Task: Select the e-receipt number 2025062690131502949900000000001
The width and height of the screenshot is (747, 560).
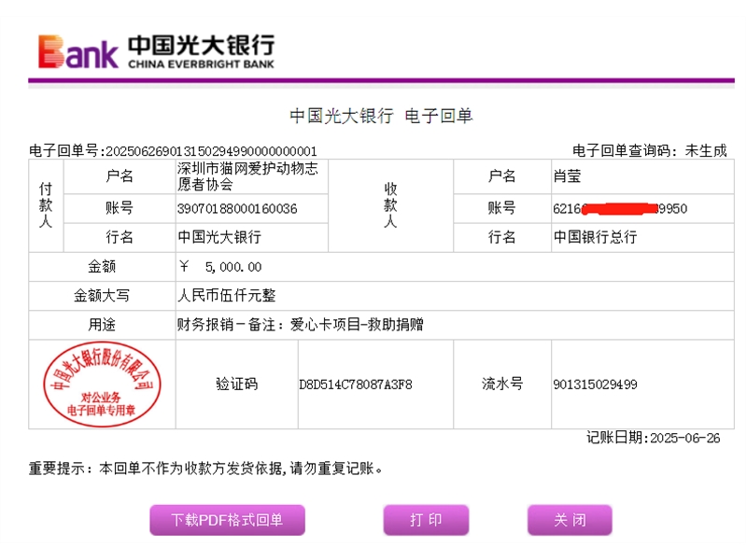Action: [x=211, y=151]
